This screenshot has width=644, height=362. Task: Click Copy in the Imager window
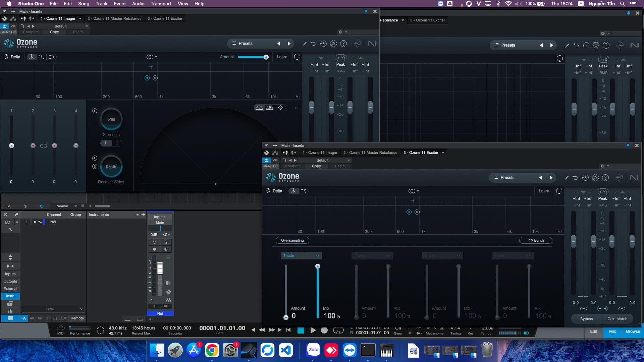[x=54, y=32]
